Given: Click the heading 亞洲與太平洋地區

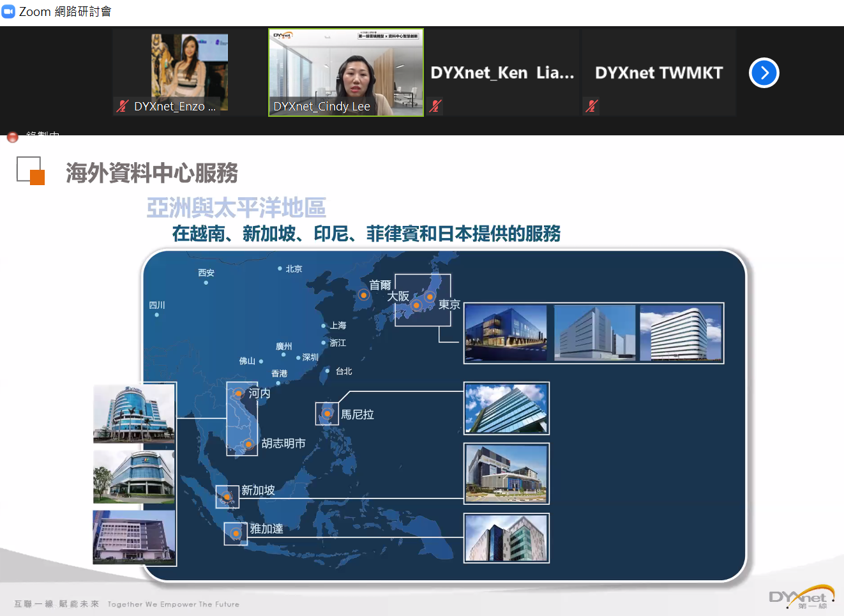Looking at the screenshot, I should point(236,207).
